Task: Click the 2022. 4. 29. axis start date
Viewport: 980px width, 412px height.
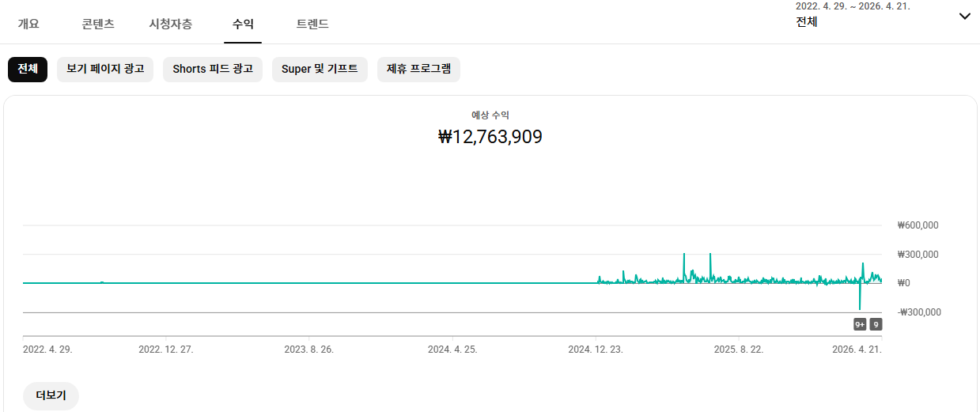Action: [47, 349]
